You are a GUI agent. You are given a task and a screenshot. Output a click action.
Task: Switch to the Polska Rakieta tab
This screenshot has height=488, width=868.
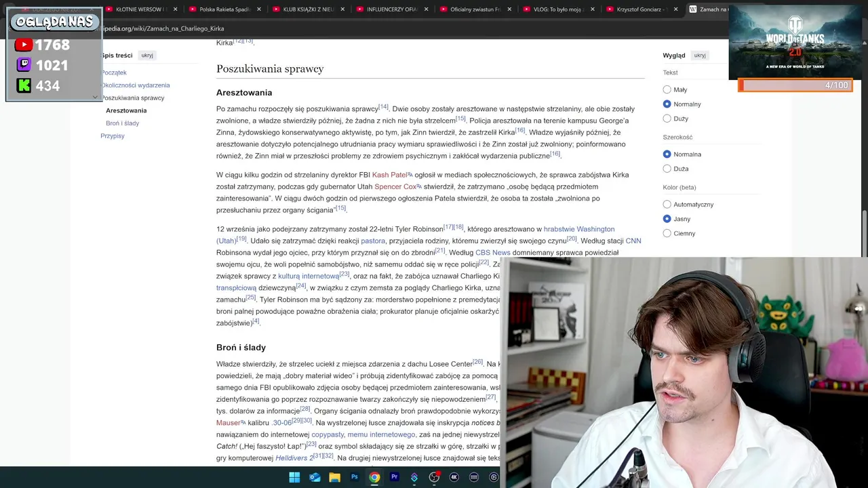coord(224,9)
